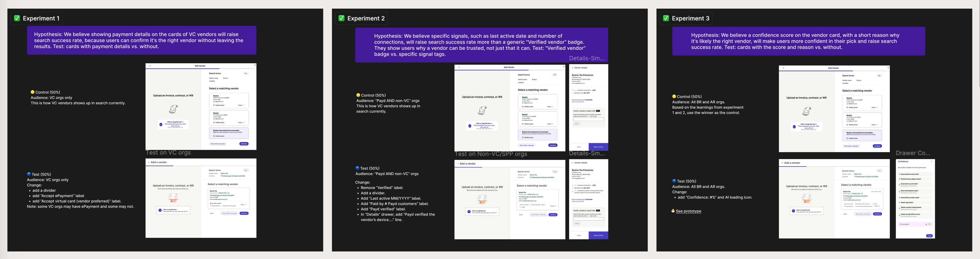Click Select vendor in Experiment 2 test details panel

[x=598, y=235]
